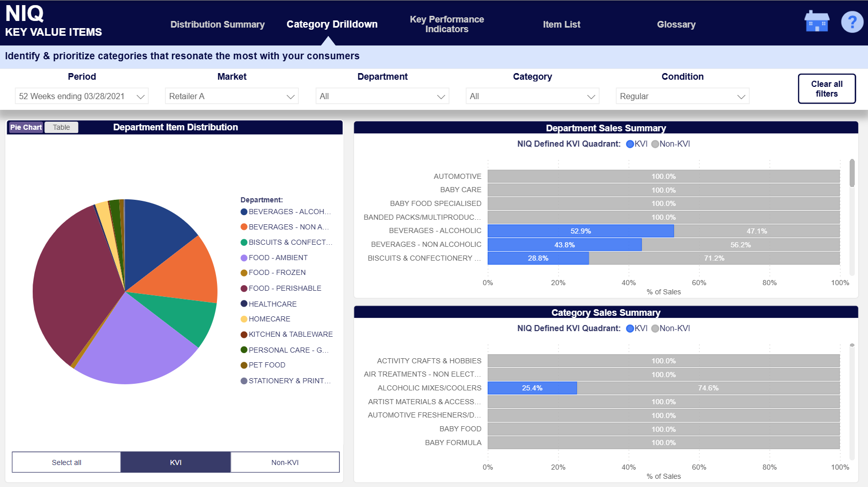Expand the Period dropdown
The height and width of the screenshot is (487, 868).
82,96
